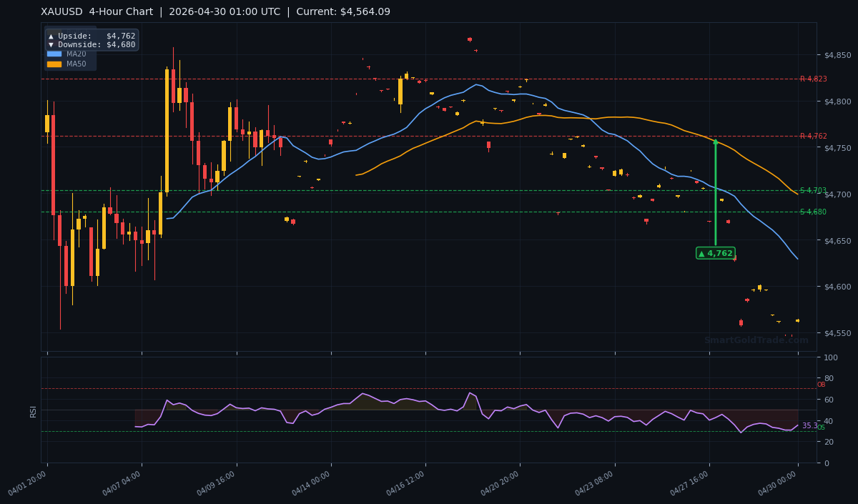The height and width of the screenshot is (504, 858).
Task: Select the XAUUSD symbol in the title bar
Action: (60, 11)
